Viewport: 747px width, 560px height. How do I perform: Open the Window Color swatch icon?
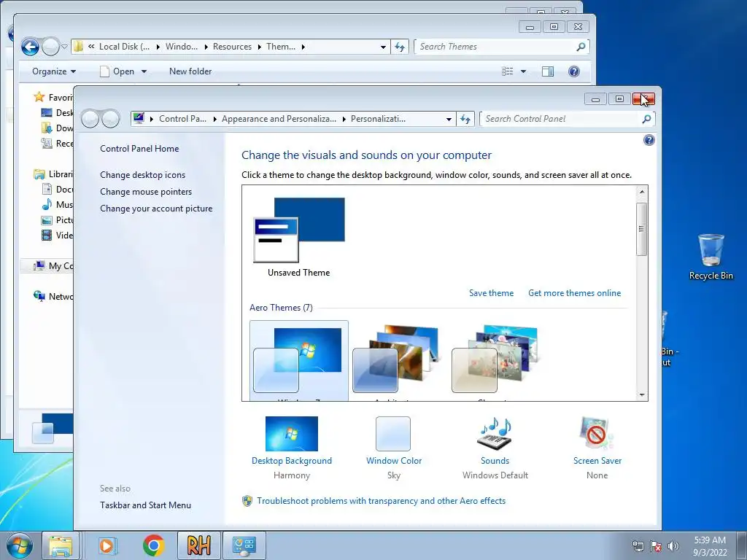click(393, 433)
